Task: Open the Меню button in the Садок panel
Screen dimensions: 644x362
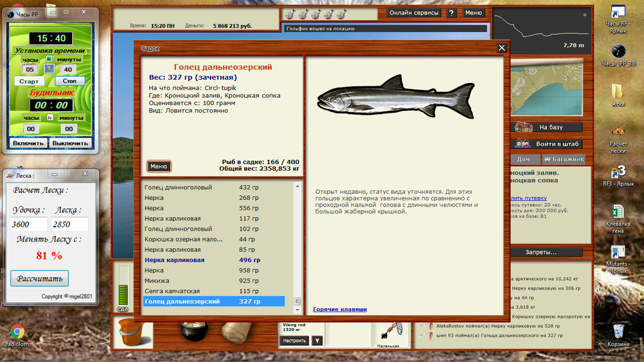Action: [x=158, y=166]
